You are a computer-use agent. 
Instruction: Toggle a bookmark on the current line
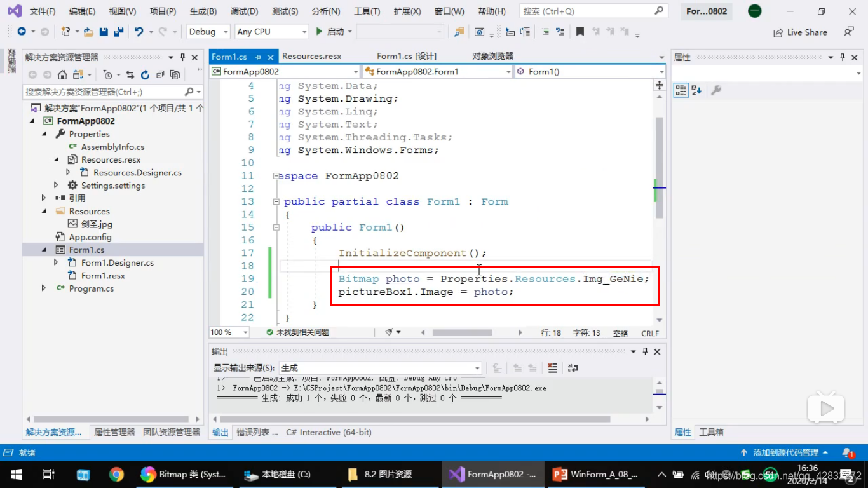click(580, 32)
